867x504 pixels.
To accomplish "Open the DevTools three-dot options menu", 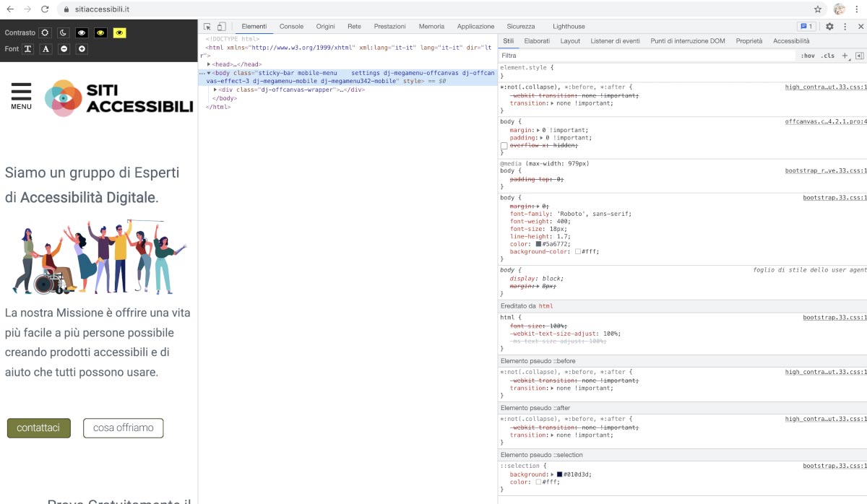I will (845, 27).
